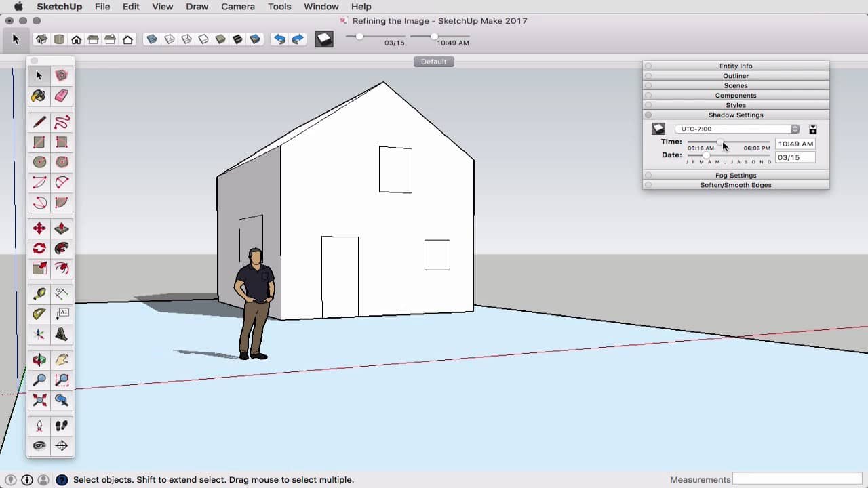Viewport: 868px width, 488px height.
Task: Switch to the Iso view icon
Action: (42, 40)
